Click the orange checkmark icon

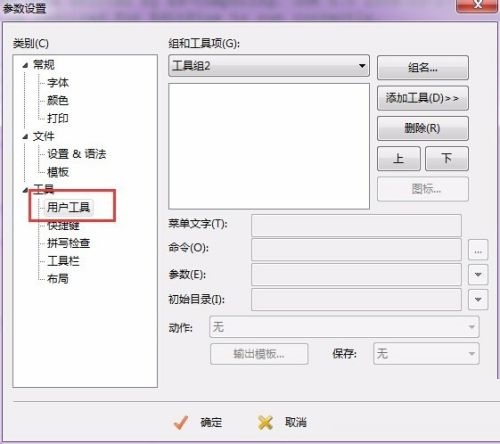coord(181,423)
